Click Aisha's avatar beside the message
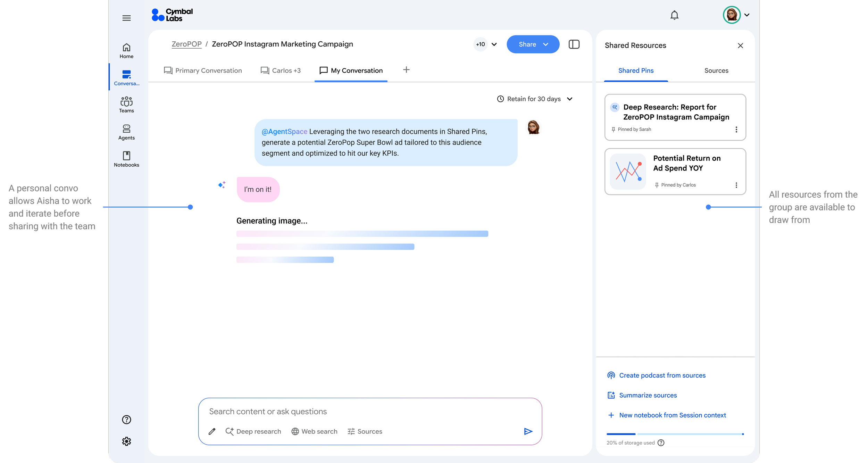This screenshot has width=868, height=463. tap(533, 127)
